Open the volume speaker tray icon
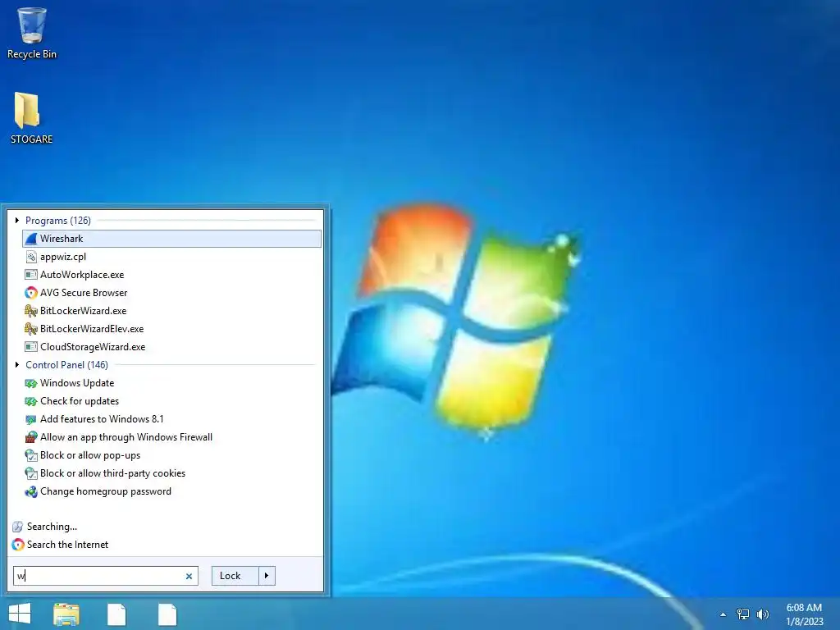Image resolution: width=840 pixels, height=630 pixels. (x=762, y=614)
